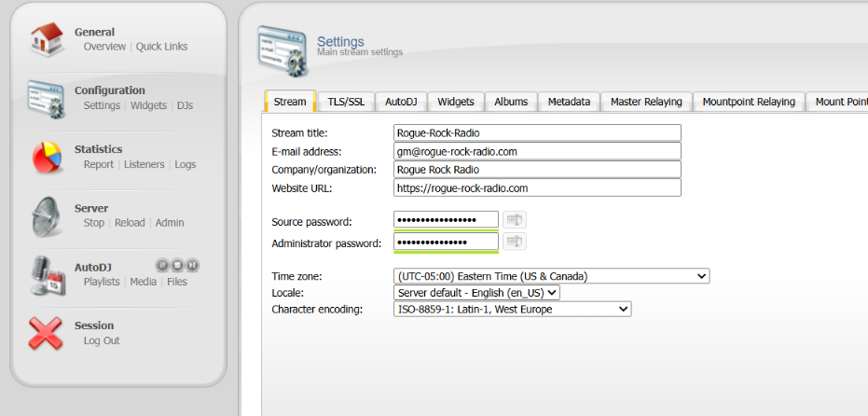Click the icon beside Administrator password field
This screenshot has height=416, width=868.
click(x=515, y=242)
